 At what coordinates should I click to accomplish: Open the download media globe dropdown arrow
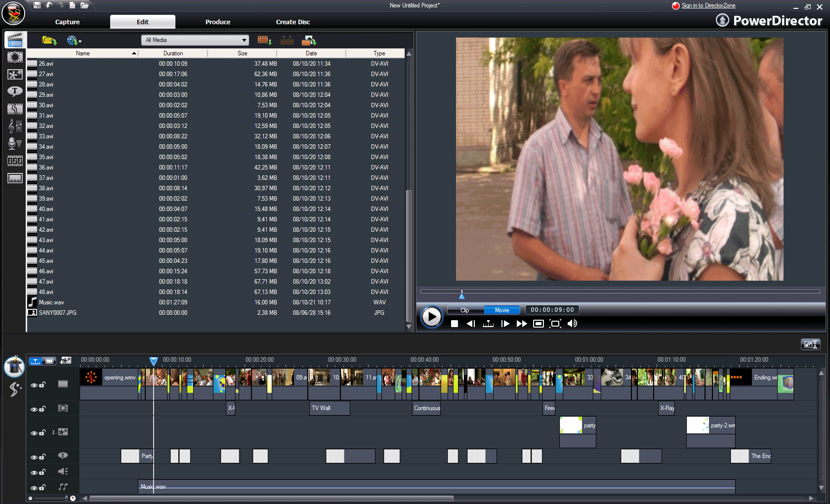point(80,42)
